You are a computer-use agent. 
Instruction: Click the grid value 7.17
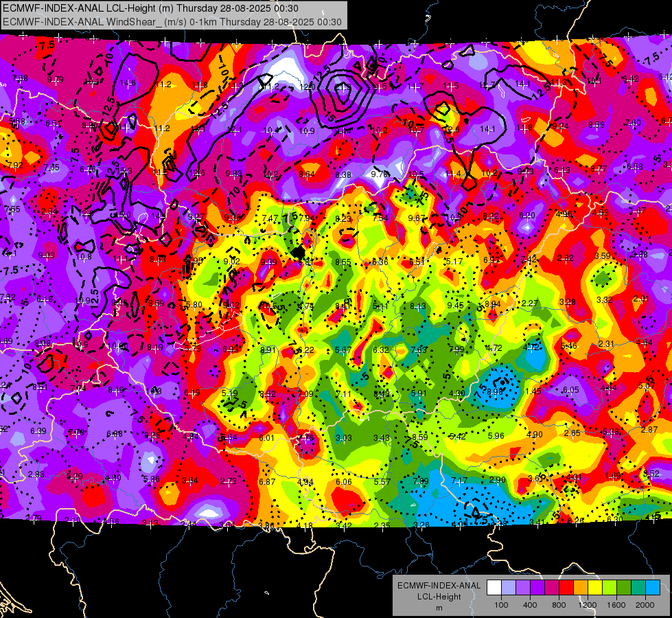(459, 481)
